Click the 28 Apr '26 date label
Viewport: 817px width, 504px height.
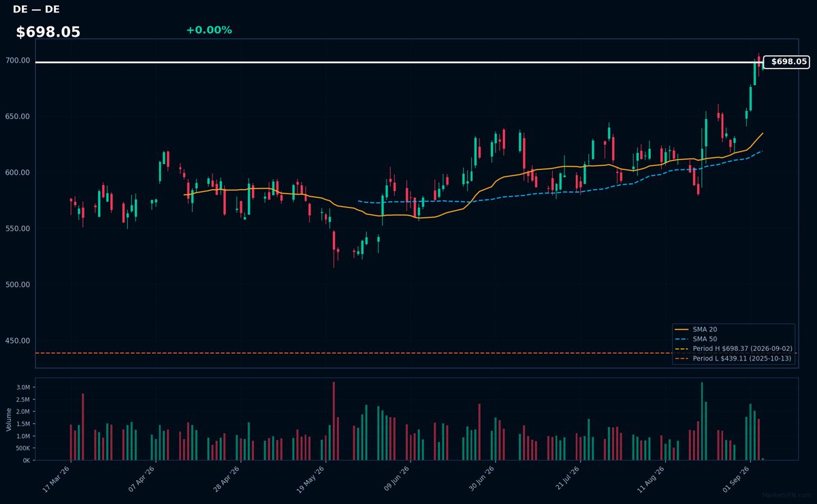[x=227, y=479]
